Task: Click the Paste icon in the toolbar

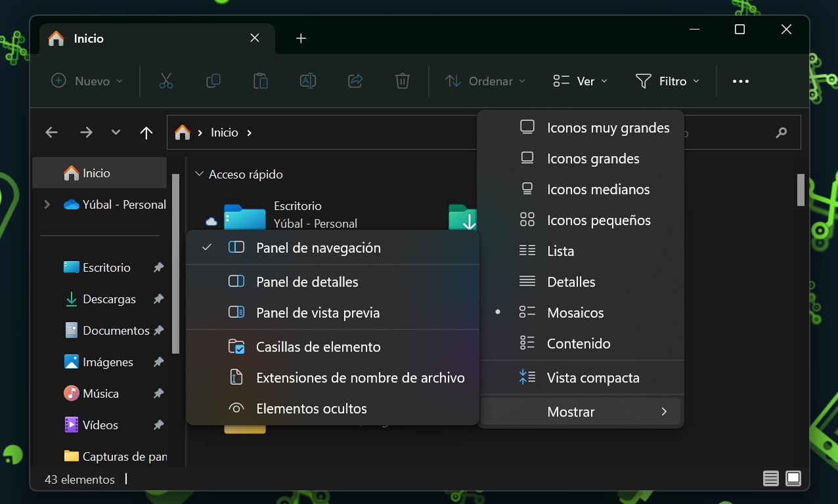Action: pyautogui.click(x=260, y=81)
